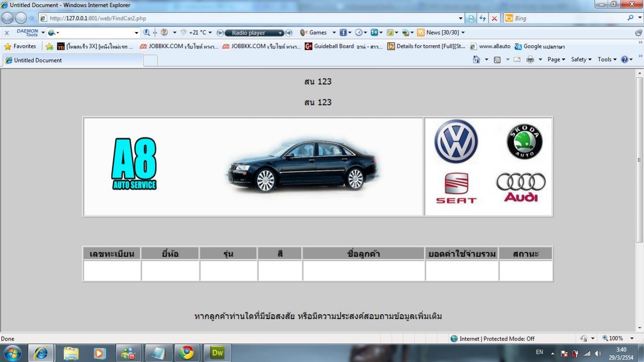Click the Add to Favorites Bar icon
This screenshot has height=362, width=644.
click(x=50, y=46)
